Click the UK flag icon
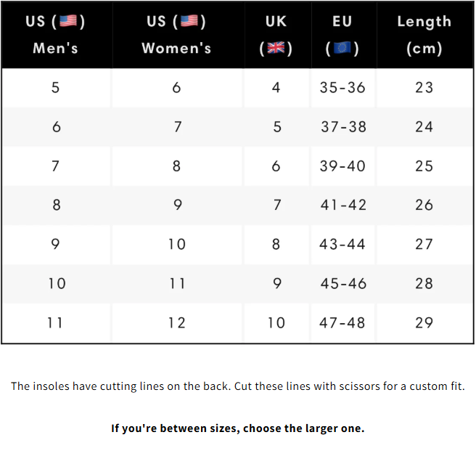Screen dimensions: 476x456 (x=276, y=49)
